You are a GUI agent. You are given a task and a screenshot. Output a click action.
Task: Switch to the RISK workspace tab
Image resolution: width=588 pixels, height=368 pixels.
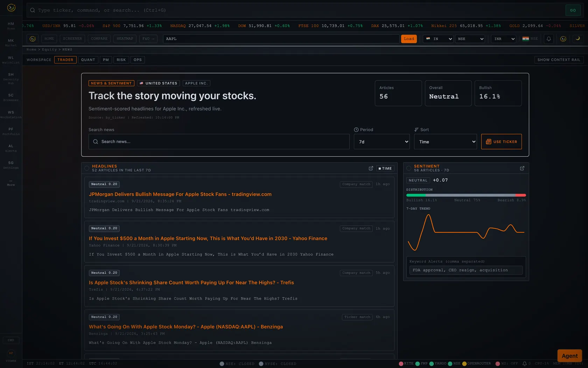click(121, 60)
